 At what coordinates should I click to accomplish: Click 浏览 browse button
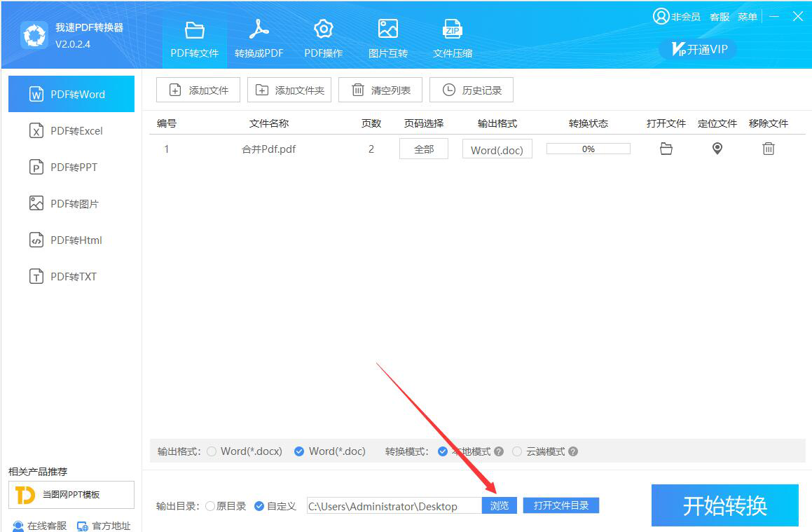click(x=500, y=505)
